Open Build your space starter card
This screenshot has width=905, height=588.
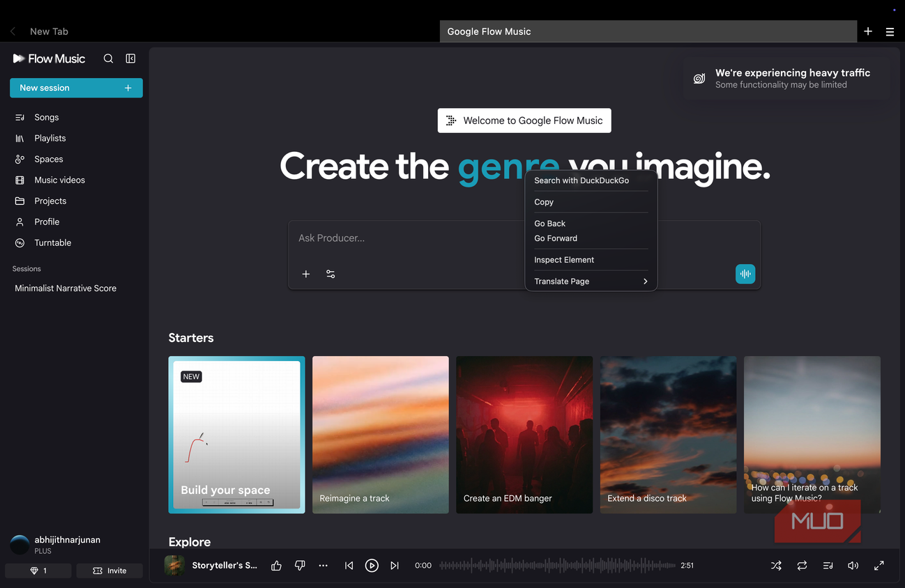236,435
